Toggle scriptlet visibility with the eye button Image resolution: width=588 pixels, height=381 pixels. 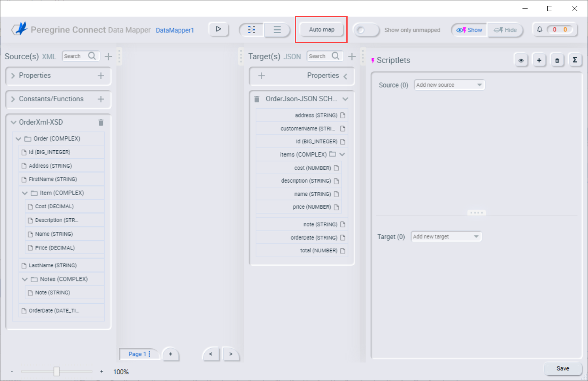point(521,60)
